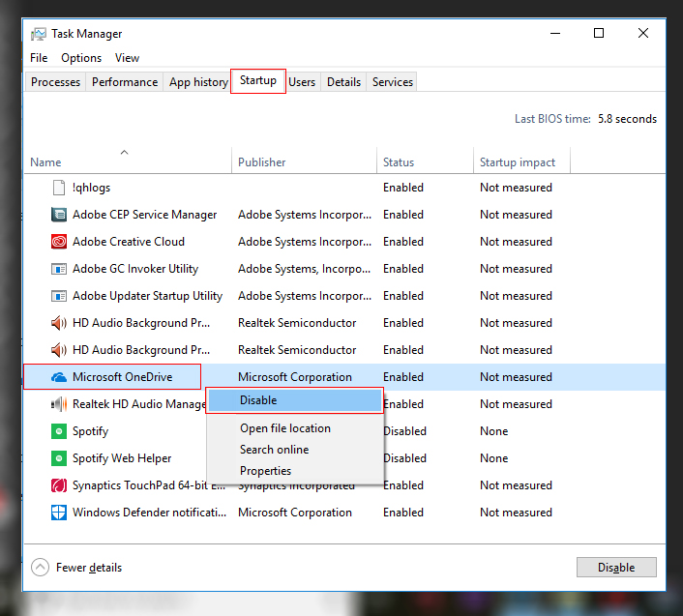The width and height of the screenshot is (683, 616).
Task: Click the Realtek HD Audio Manager icon
Action: tap(59, 404)
